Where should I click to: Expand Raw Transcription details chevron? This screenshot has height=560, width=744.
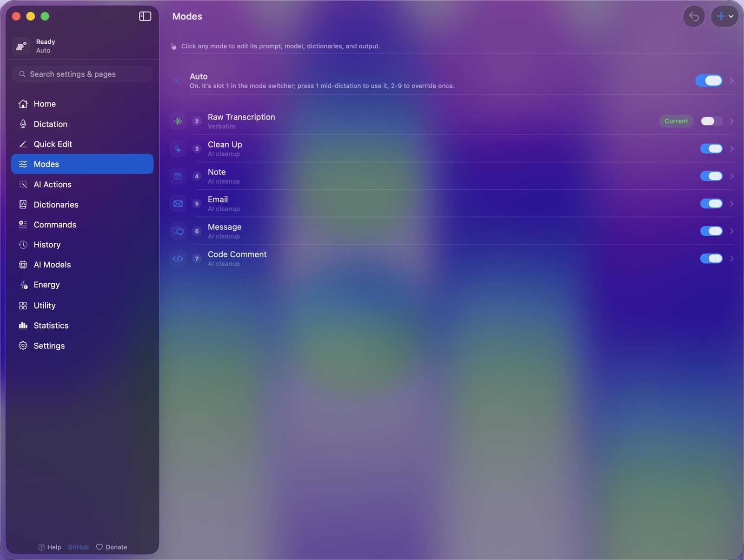pos(732,121)
